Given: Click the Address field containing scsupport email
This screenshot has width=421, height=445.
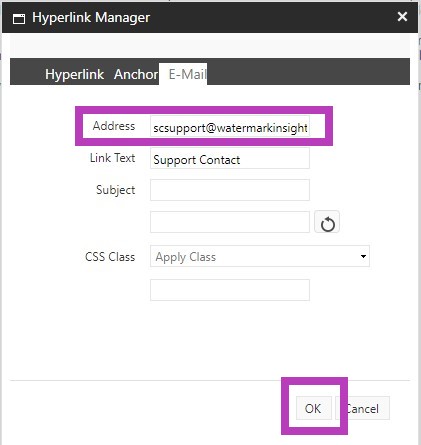Looking at the screenshot, I should coord(230,126).
